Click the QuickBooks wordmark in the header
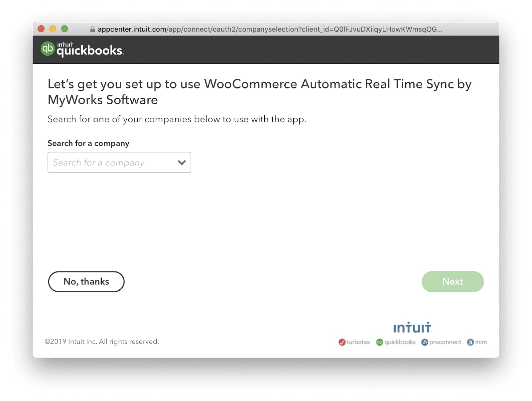Viewport: 532px width, 401px height. pyautogui.click(x=90, y=50)
